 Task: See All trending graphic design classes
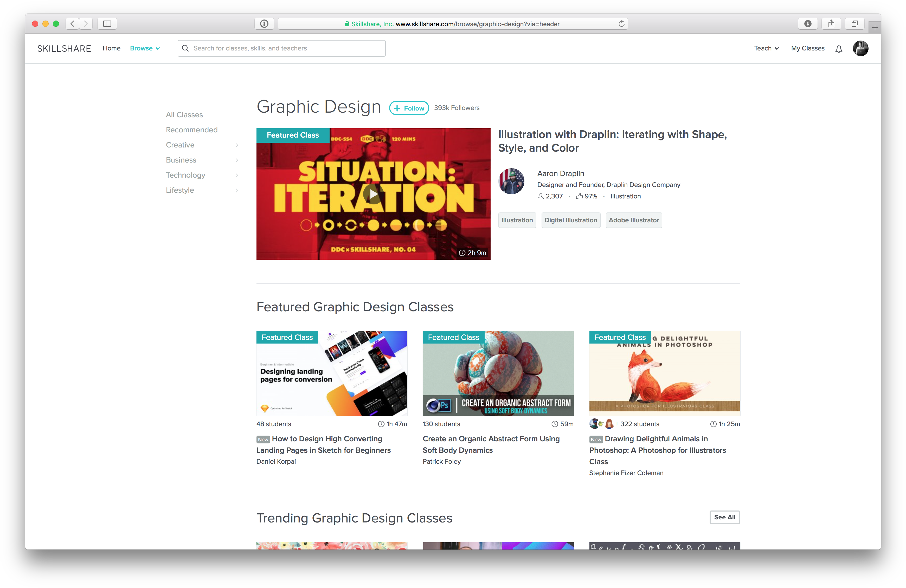pyautogui.click(x=724, y=517)
